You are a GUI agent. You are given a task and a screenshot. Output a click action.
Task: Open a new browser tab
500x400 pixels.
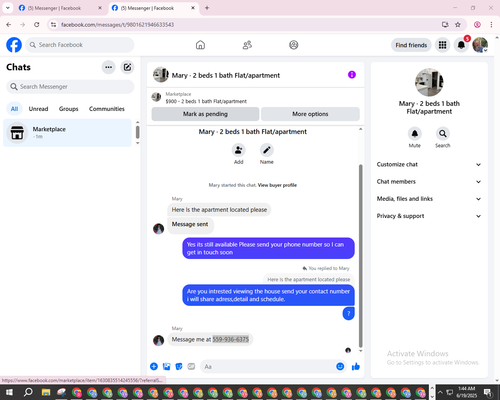(207, 8)
